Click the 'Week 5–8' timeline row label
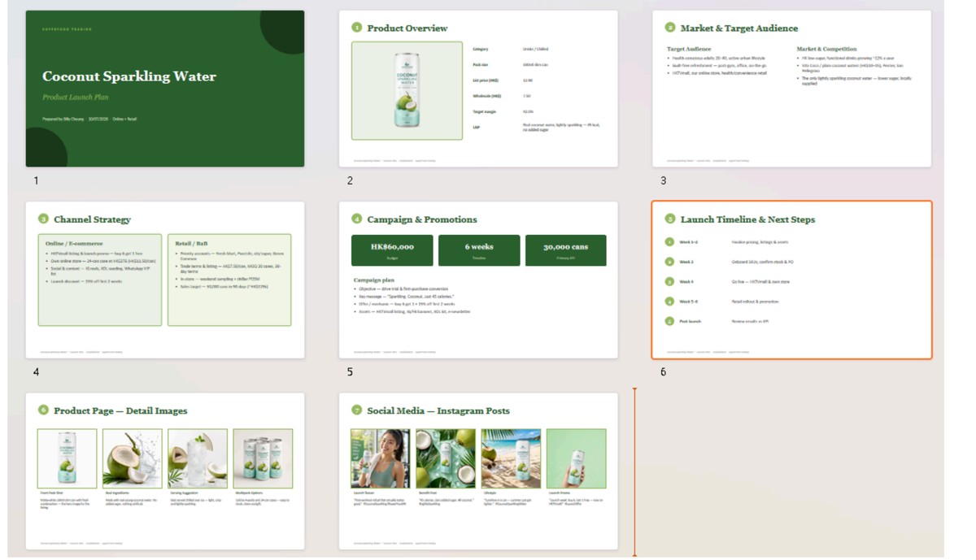 689,302
